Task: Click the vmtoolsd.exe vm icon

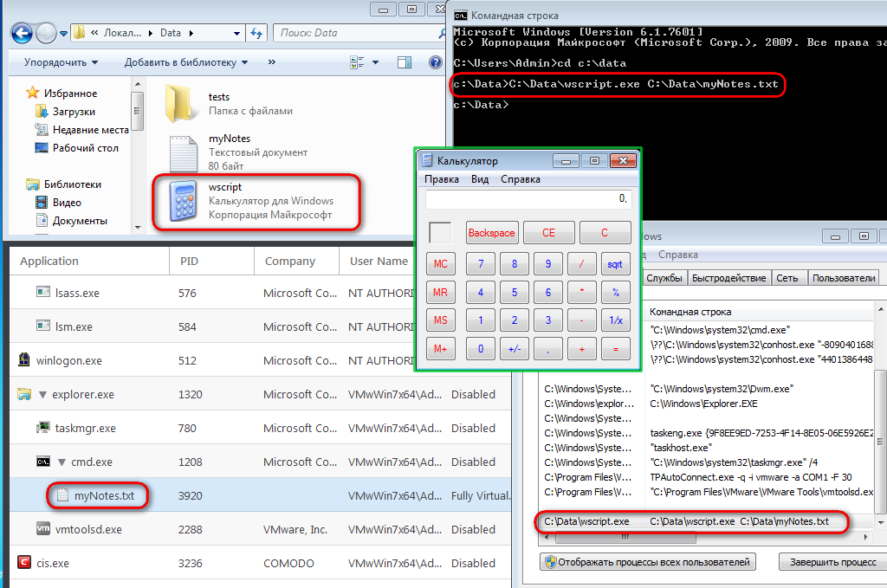Action: [43, 528]
